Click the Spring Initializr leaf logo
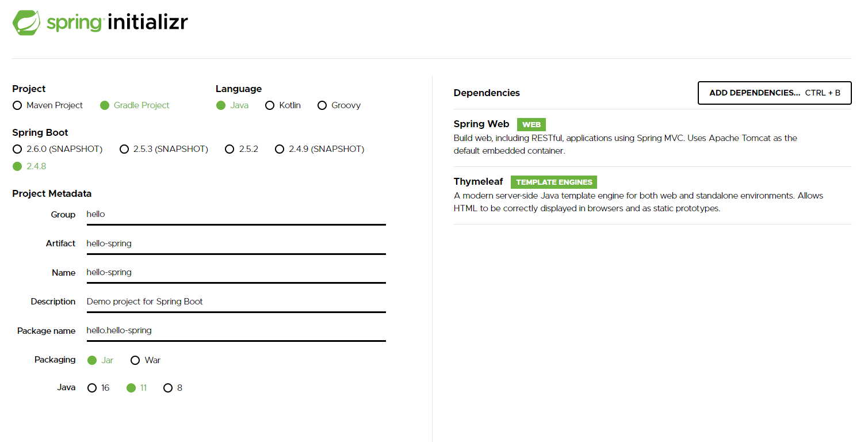Viewport: 868px width, 442px height. coord(26,22)
